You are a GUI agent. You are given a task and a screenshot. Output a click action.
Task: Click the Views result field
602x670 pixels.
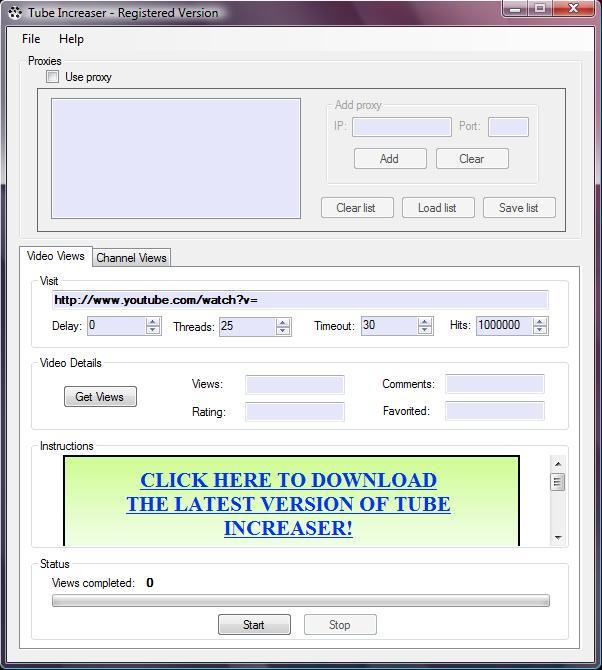[x=295, y=384]
